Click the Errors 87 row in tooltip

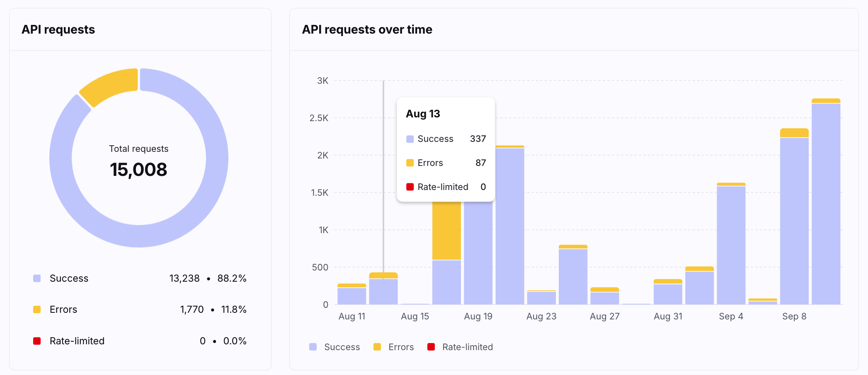(446, 163)
